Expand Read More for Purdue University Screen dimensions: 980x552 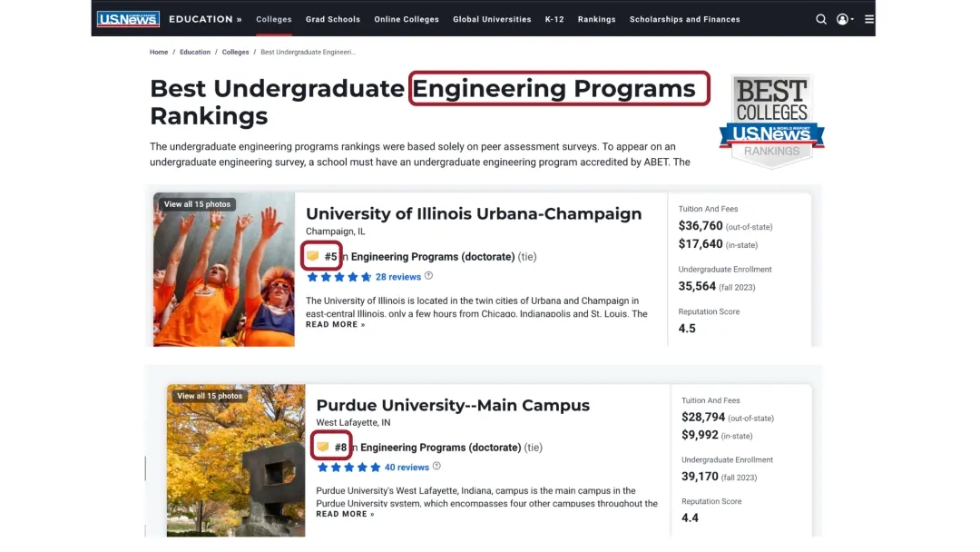pos(345,514)
